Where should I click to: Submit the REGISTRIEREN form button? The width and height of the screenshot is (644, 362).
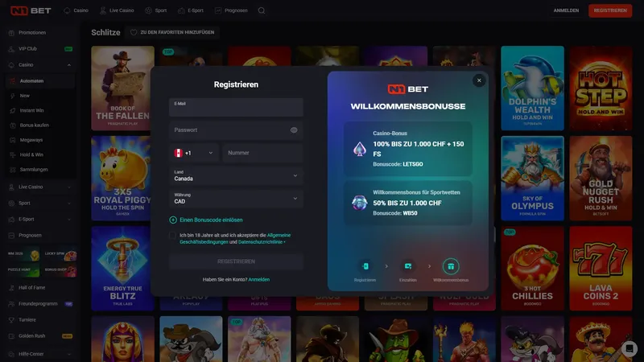coord(236,261)
